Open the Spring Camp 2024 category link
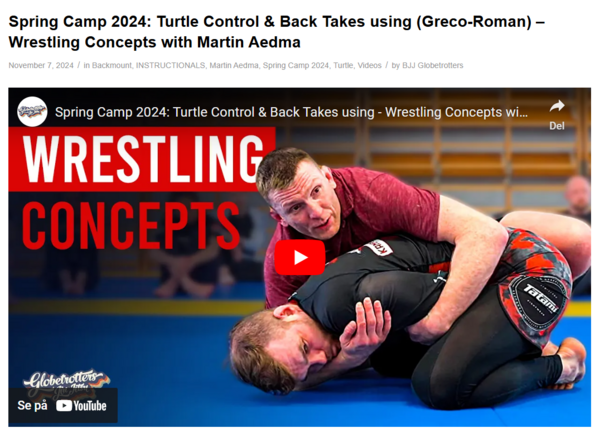The image size is (600, 445). pos(296,65)
